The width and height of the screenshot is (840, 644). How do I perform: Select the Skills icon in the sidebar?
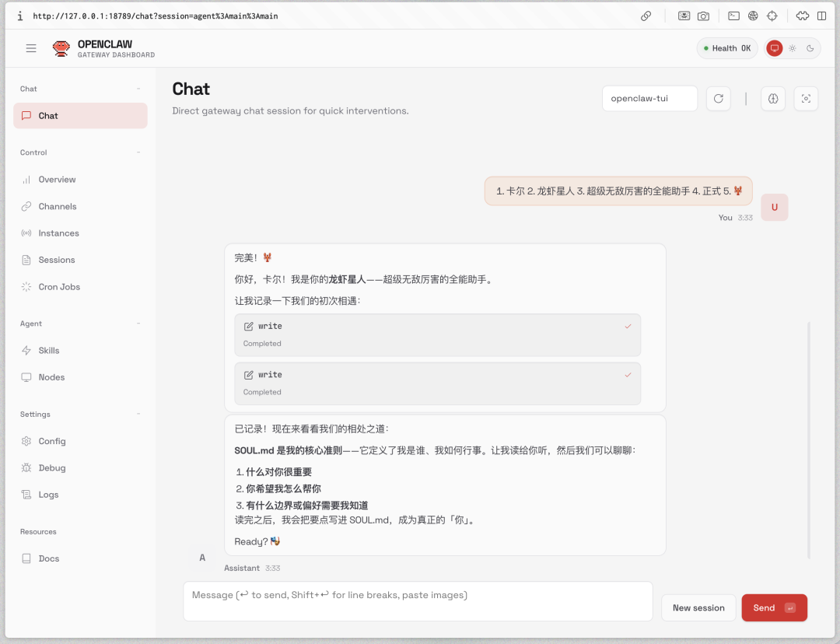pyautogui.click(x=27, y=350)
